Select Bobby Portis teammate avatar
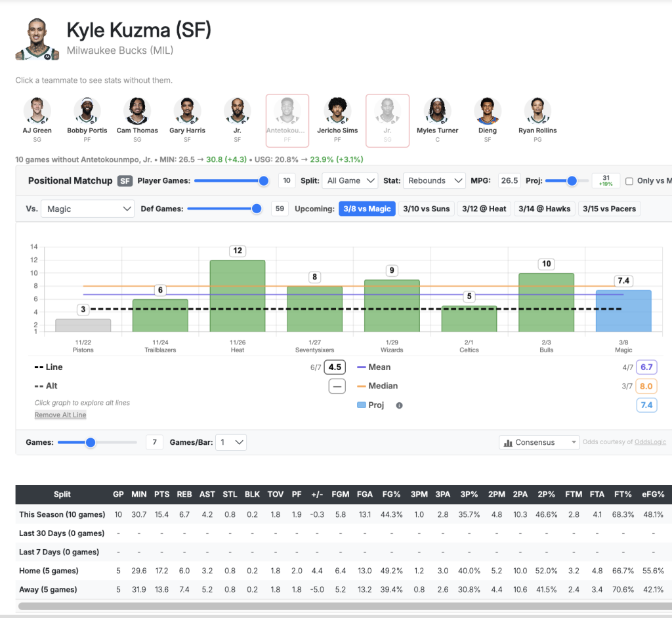 click(x=87, y=111)
